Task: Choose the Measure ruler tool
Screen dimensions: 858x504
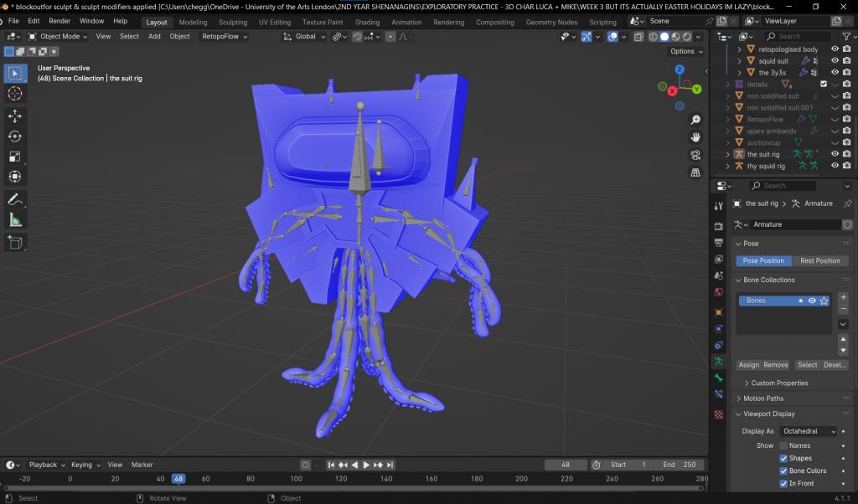Action: (15, 220)
